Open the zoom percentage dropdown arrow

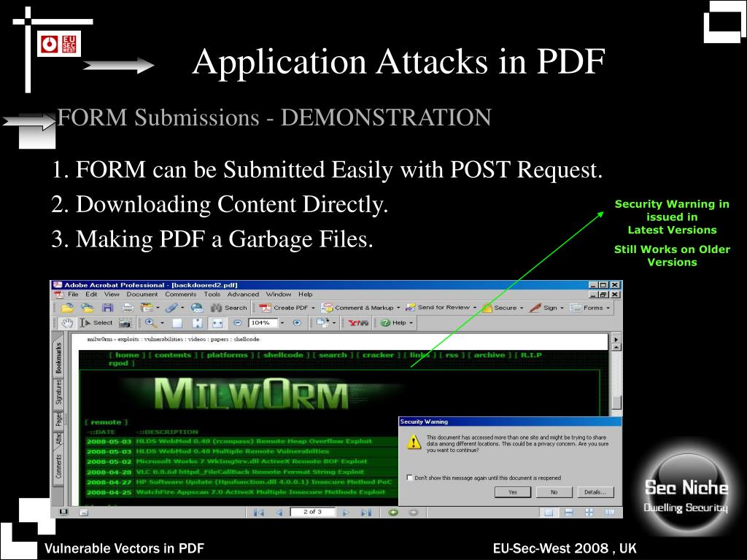(282, 323)
